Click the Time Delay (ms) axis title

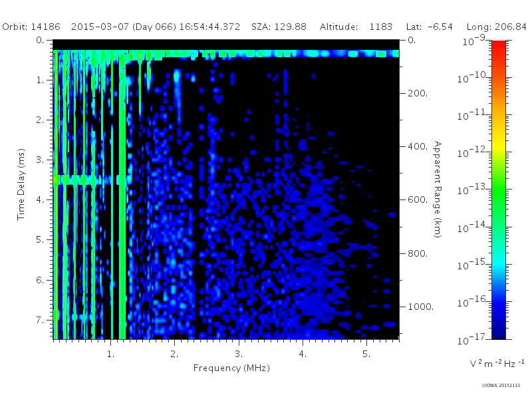click(x=21, y=185)
